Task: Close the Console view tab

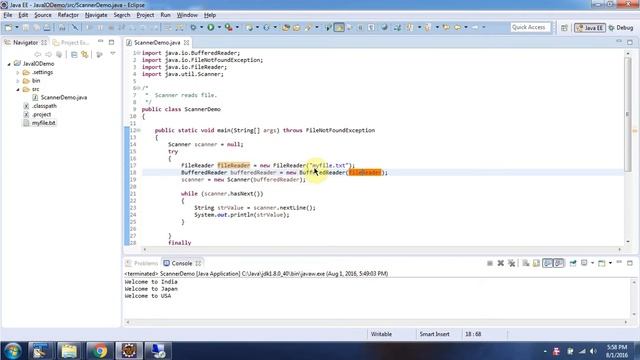Action: pyautogui.click(x=198, y=263)
